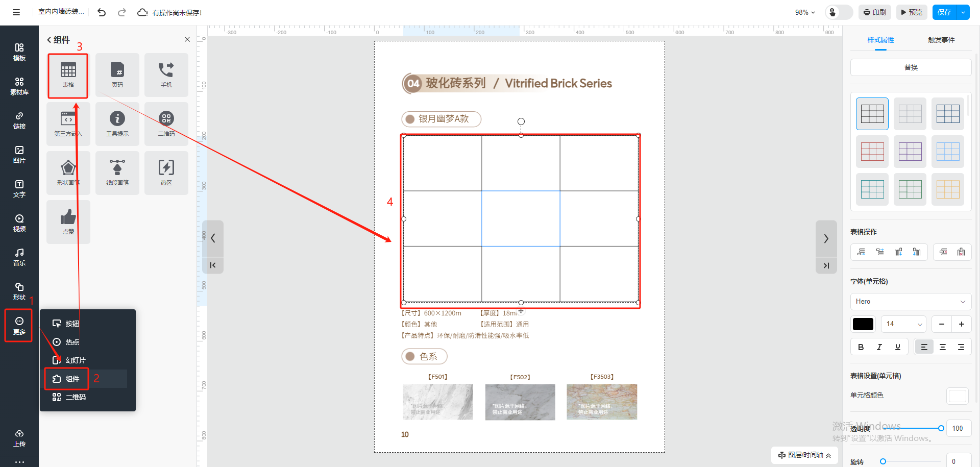The height and width of the screenshot is (467, 980).
Task: Select the 表格 table component
Action: click(x=68, y=75)
